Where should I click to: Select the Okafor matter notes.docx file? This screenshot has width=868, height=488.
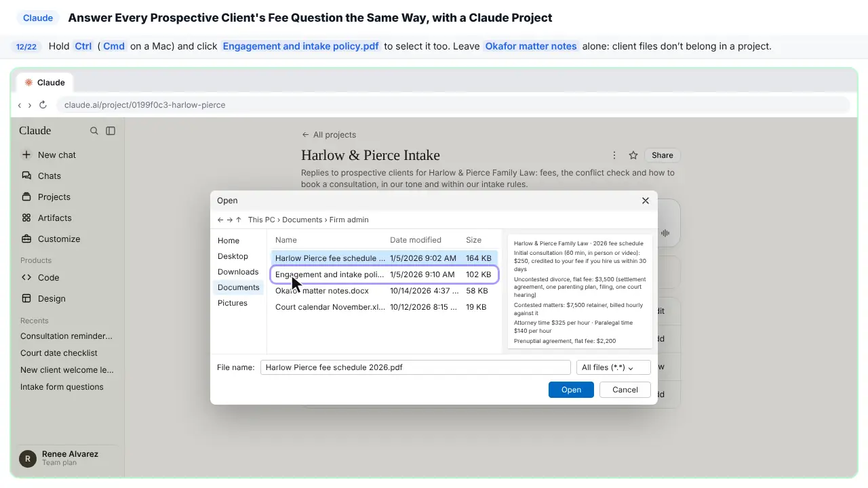384,291
